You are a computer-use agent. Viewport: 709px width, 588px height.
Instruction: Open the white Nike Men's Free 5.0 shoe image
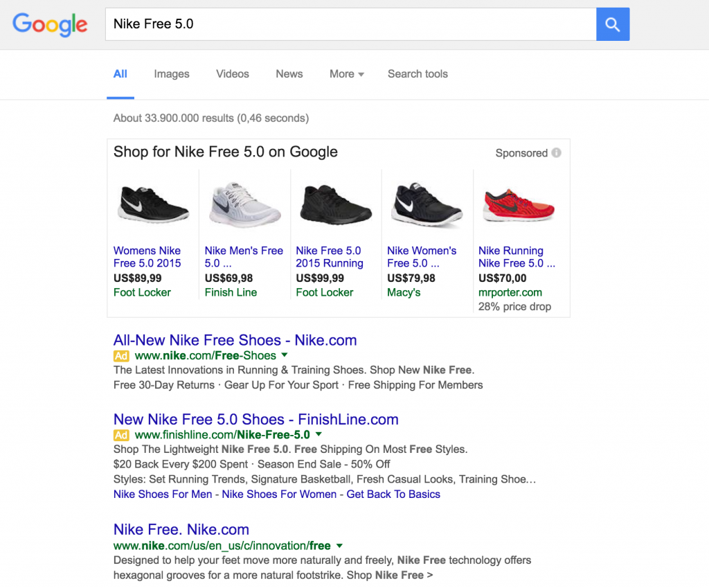pyautogui.click(x=244, y=204)
